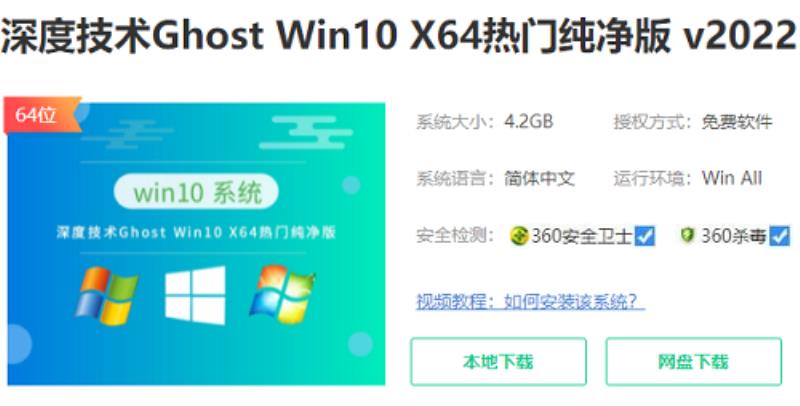This screenshot has width=800, height=406.
Task: Click the Windows 7 flag logo
Action: pos(282,294)
